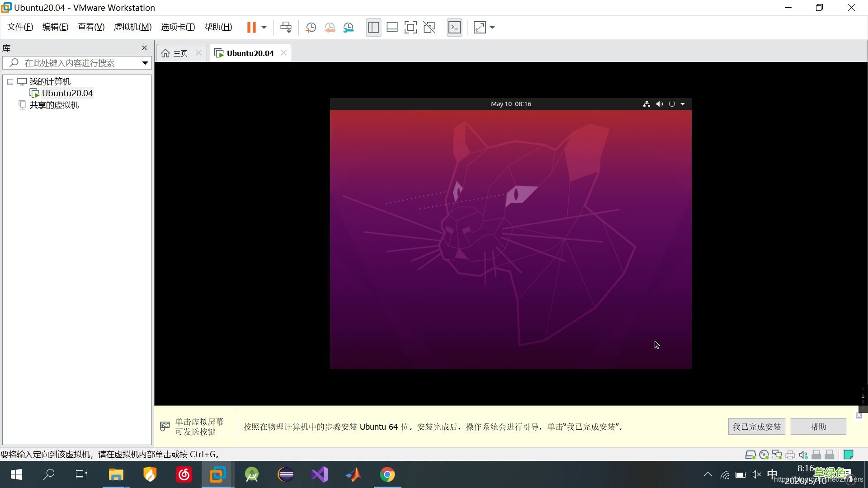The image size is (868, 488).
Task: Dismiss the install hint bar
Action: click(859, 415)
